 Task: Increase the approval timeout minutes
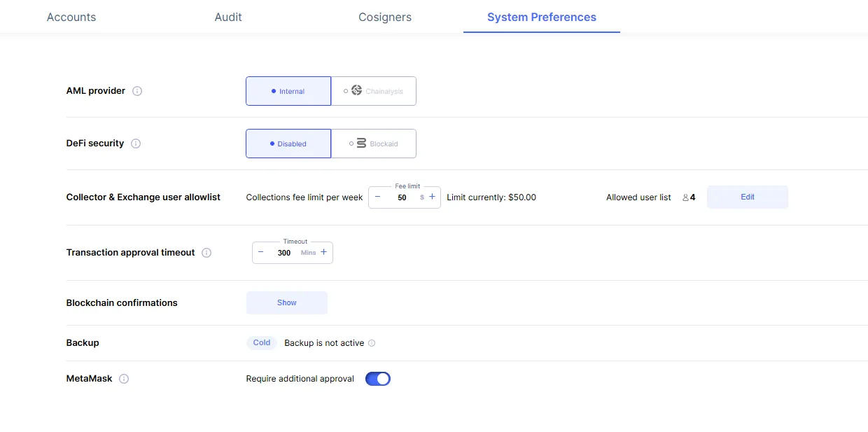[323, 252]
